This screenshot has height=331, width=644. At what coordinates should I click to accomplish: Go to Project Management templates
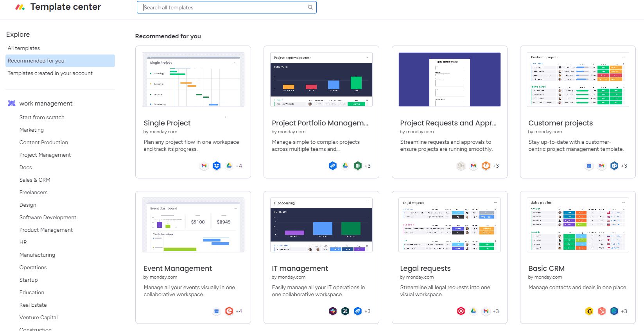click(x=45, y=155)
